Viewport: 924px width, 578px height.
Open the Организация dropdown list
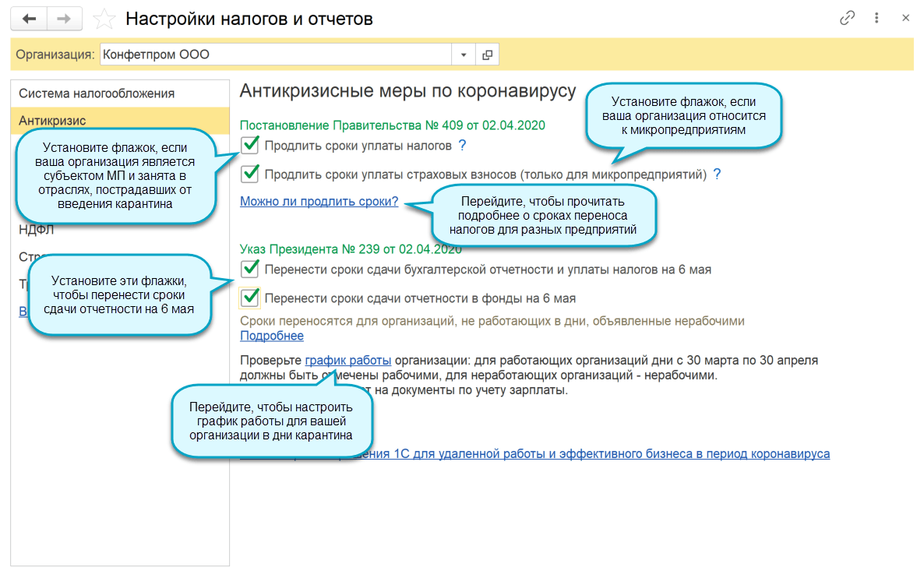(x=464, y=55)
